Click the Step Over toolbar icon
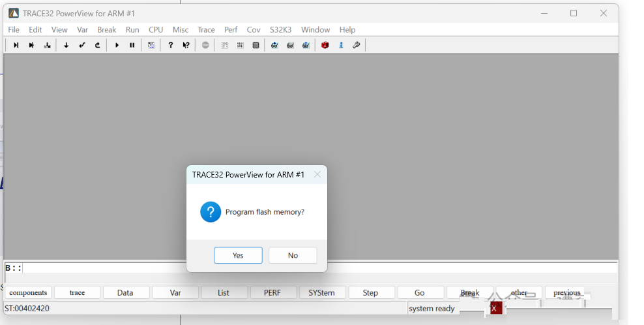The image size is (644, 325). [32, 45]
